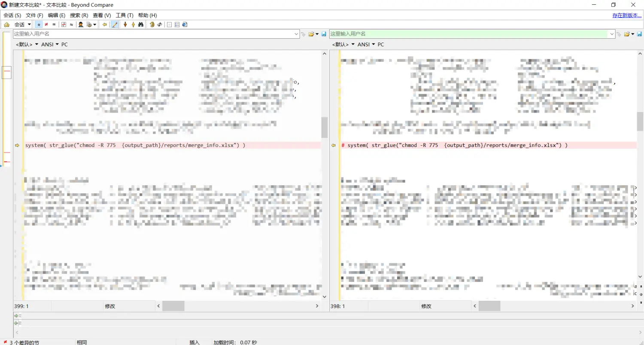This screenshot has height=345, width=644.
Task: Click the Home session icon in toolbar
Action: (x=6, y=24)
